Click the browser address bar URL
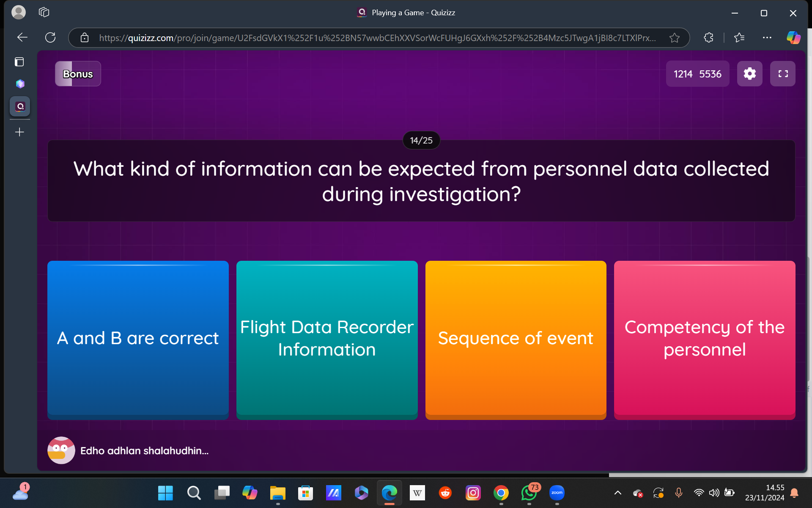Viewport: 812px width, 508px height. pyautogui.click(x=377, y=38)
